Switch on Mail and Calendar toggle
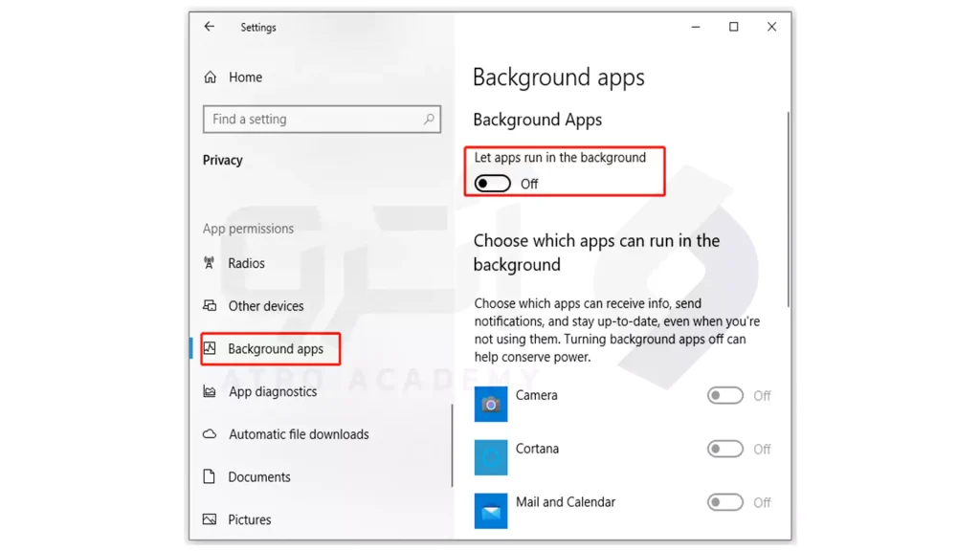 coord(724,503)
